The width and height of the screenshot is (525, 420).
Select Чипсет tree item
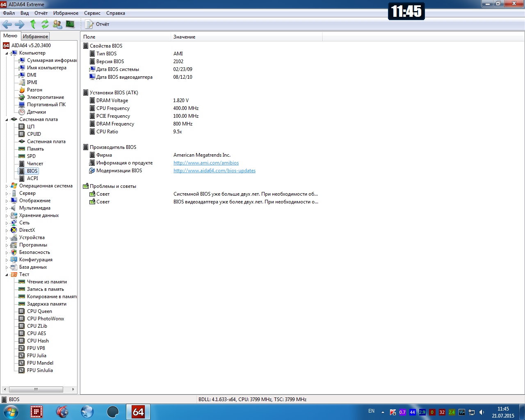coord(35,164)
